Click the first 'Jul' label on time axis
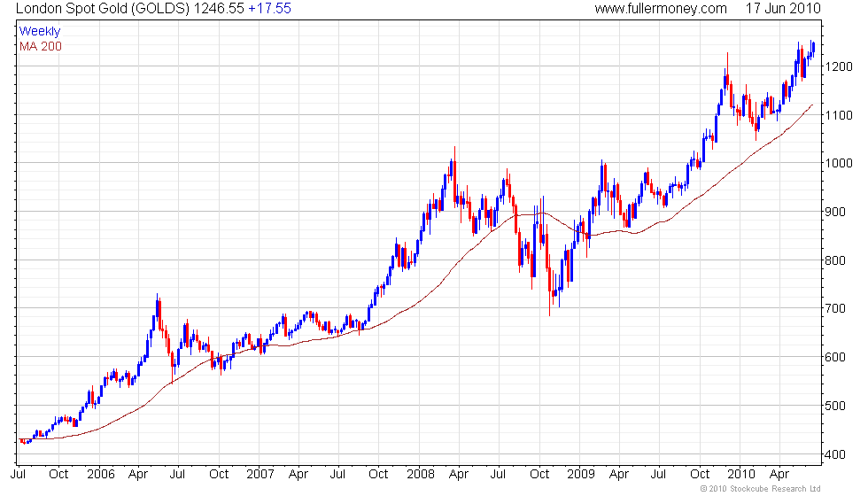The width and height of the screenshot is (868, 496). pyautogui.click(x=19, y=475)
